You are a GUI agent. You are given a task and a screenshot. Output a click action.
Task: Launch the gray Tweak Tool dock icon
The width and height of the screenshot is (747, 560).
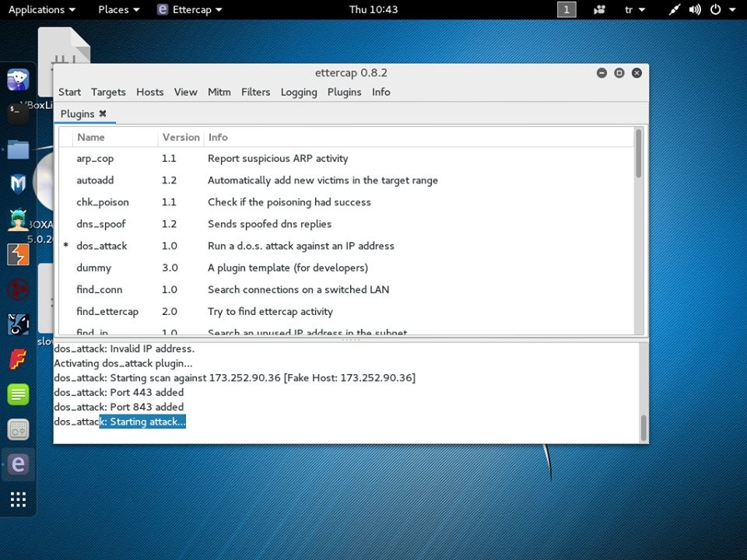[x=18, y=429]
